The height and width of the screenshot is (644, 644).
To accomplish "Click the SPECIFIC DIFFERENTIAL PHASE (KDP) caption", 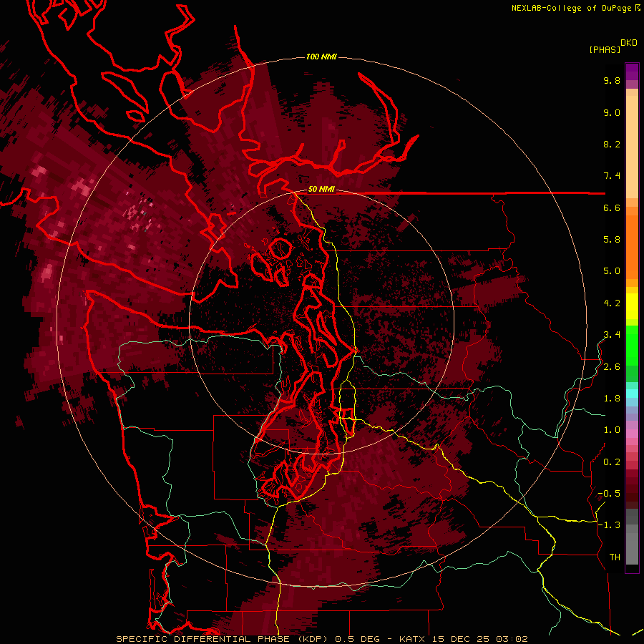I will [x=223, y=639].
